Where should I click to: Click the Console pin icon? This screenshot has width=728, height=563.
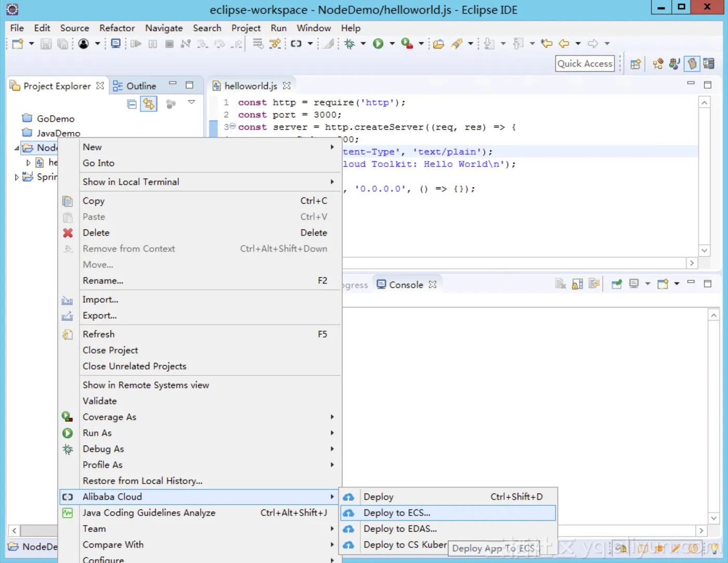coord(617,284)
